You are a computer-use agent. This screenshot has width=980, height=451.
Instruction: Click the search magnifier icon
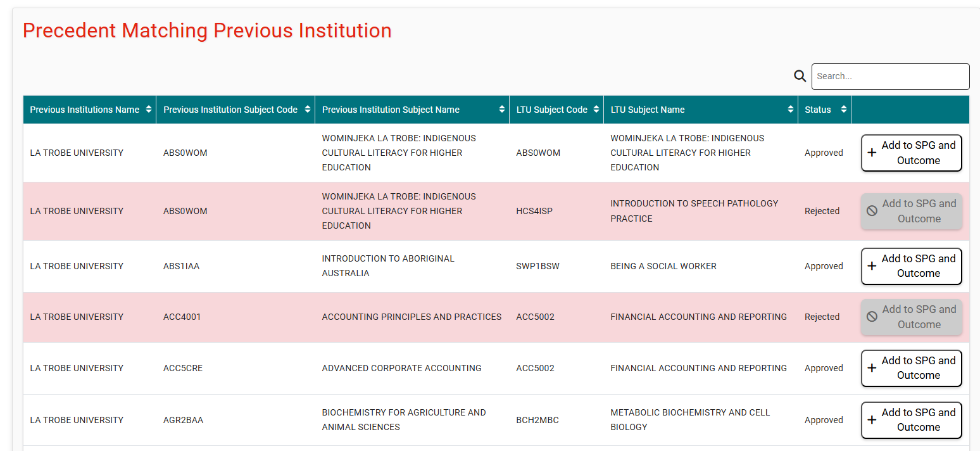[x=800, y=75]
